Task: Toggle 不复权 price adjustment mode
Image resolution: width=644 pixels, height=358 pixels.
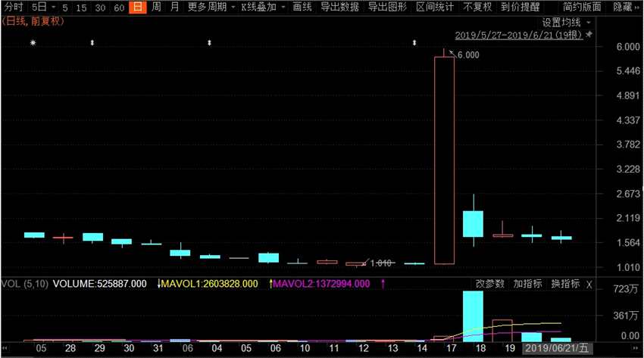Action: coord(477,7)
